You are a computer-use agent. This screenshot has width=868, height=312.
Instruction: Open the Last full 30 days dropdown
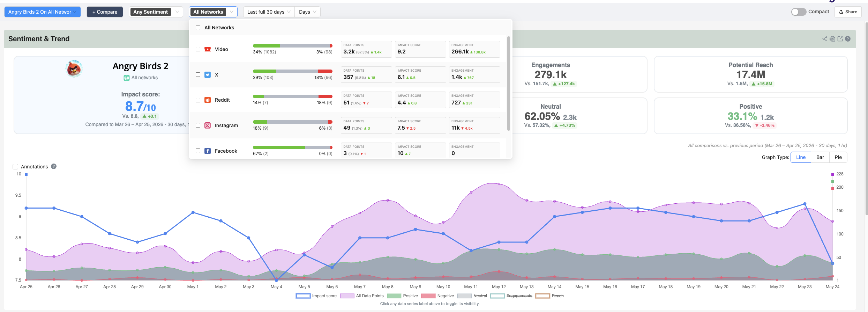(269, 12)
